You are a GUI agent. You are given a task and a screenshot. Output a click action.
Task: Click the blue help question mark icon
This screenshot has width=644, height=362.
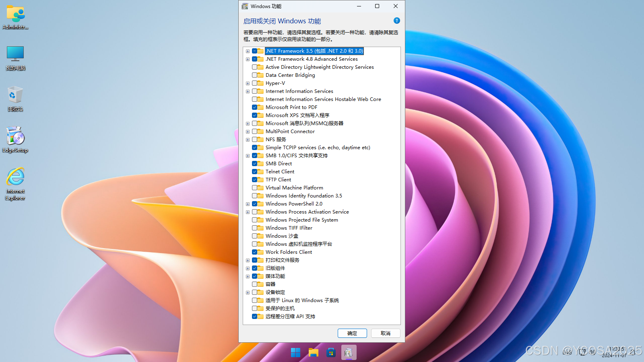tap(396, 21)
